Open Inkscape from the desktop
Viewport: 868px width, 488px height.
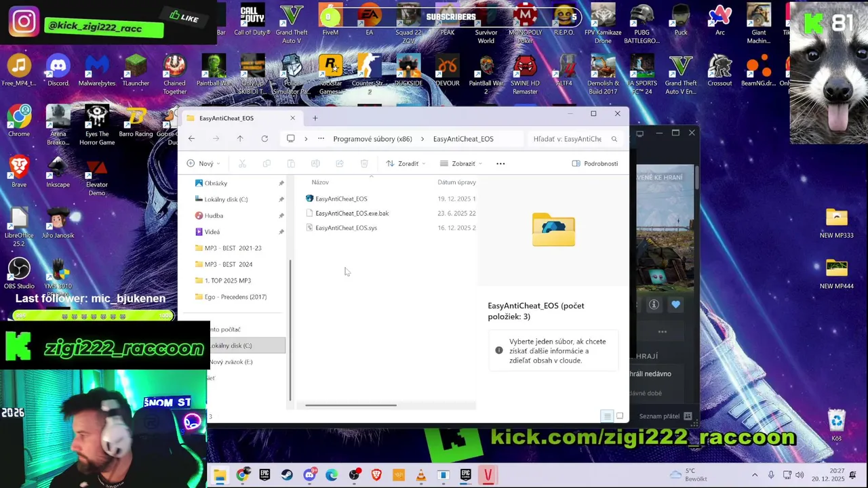58,171
